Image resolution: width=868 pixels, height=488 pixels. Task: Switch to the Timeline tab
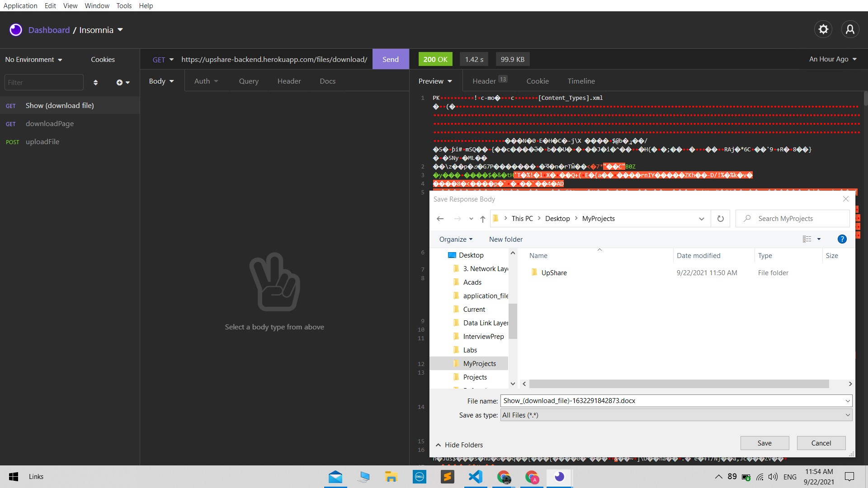coord(581,81)
